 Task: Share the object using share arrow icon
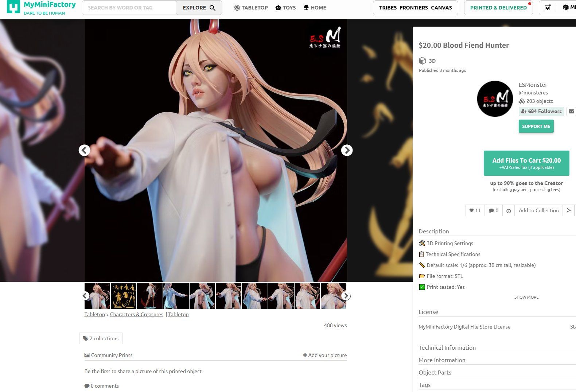tap(569, 210)
